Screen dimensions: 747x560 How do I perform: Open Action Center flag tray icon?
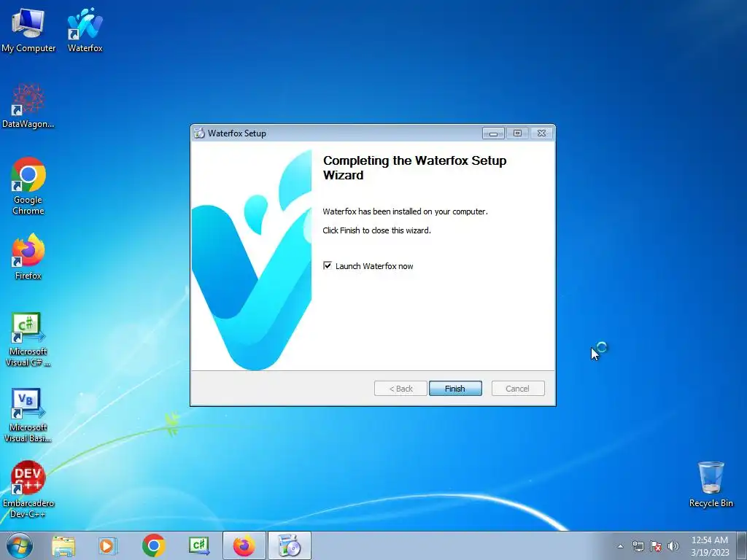(x=656, y=546)
